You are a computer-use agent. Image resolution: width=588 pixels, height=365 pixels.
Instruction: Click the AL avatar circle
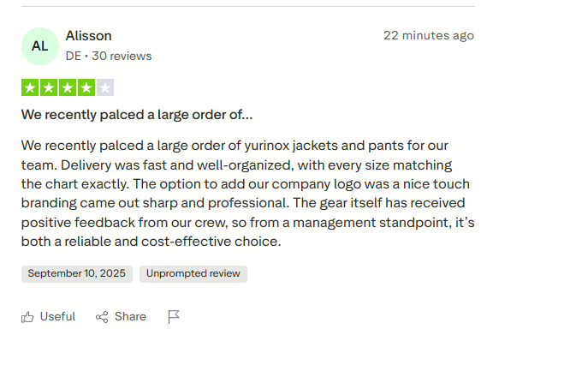(40, 46)
